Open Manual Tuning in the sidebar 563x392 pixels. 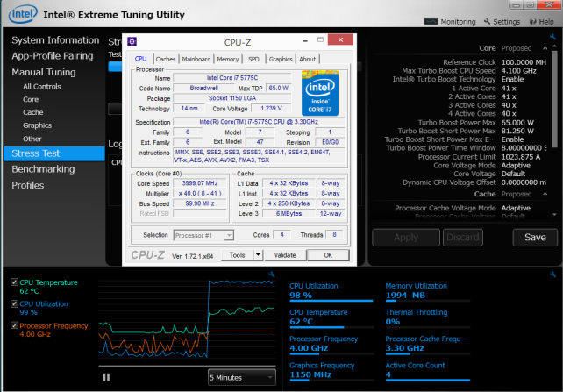(44, 72)
